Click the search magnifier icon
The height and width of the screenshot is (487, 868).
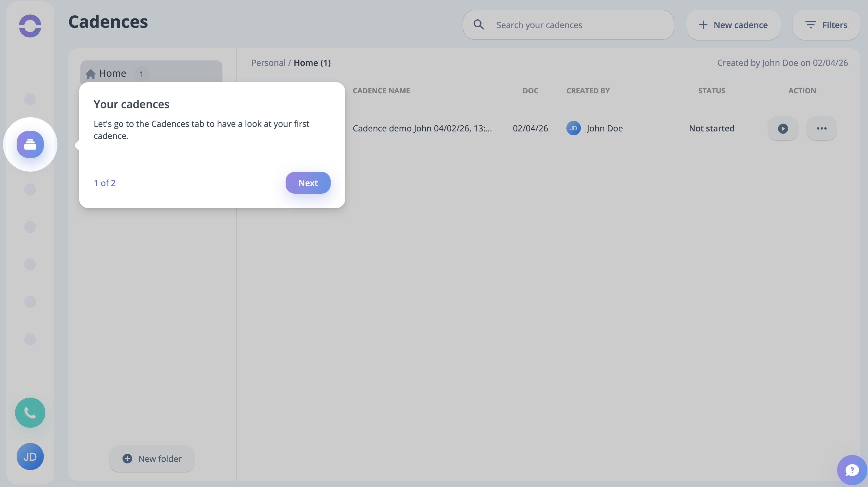tap(478, 25)
